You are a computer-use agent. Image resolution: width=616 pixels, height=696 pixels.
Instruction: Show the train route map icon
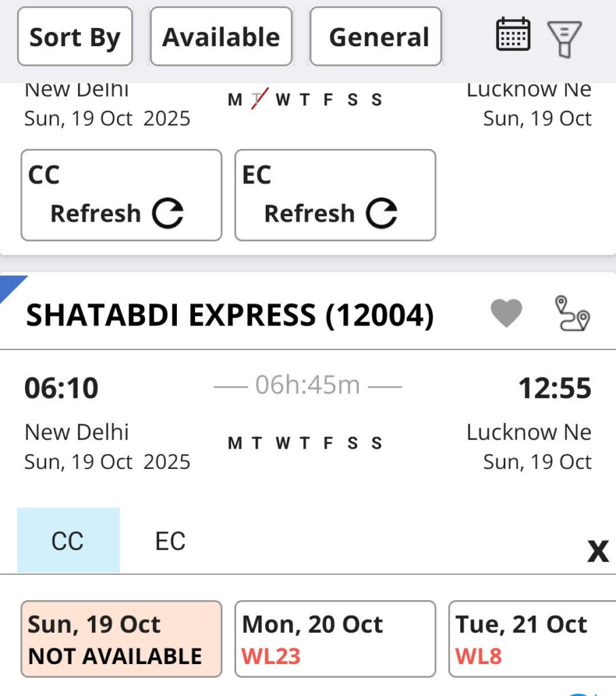(572, 313)
